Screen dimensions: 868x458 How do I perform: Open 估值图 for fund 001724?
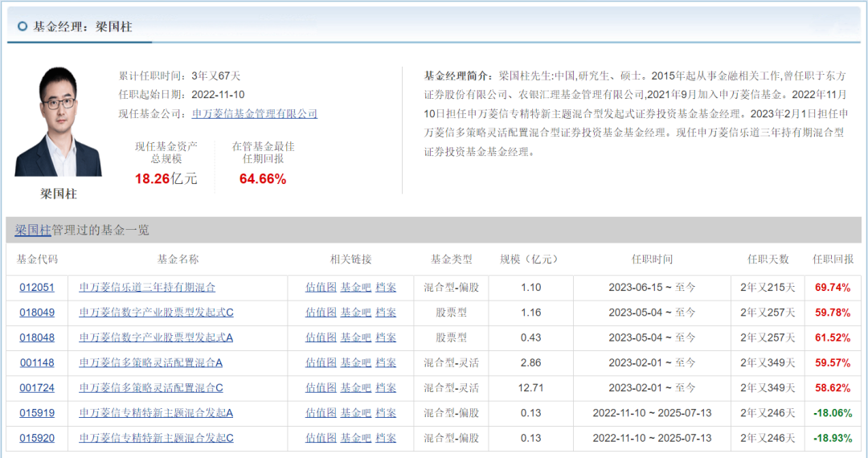click(x=321, y=387)
